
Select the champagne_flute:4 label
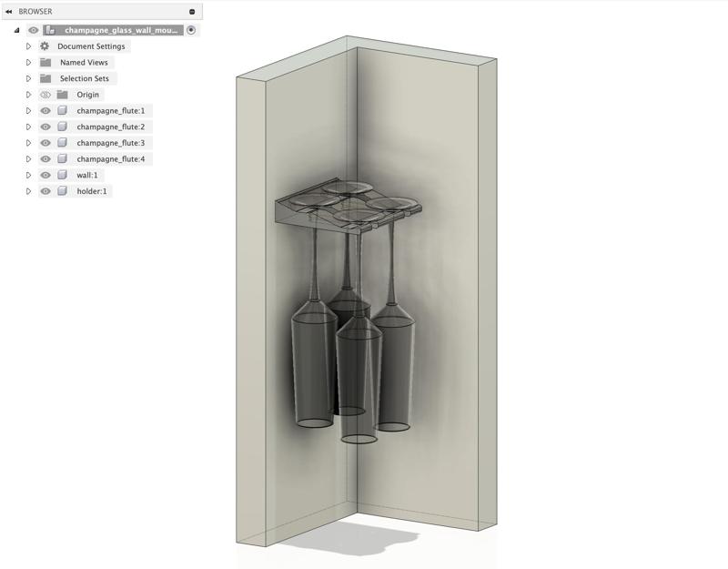pyautogui.click(x=111, y=158)
